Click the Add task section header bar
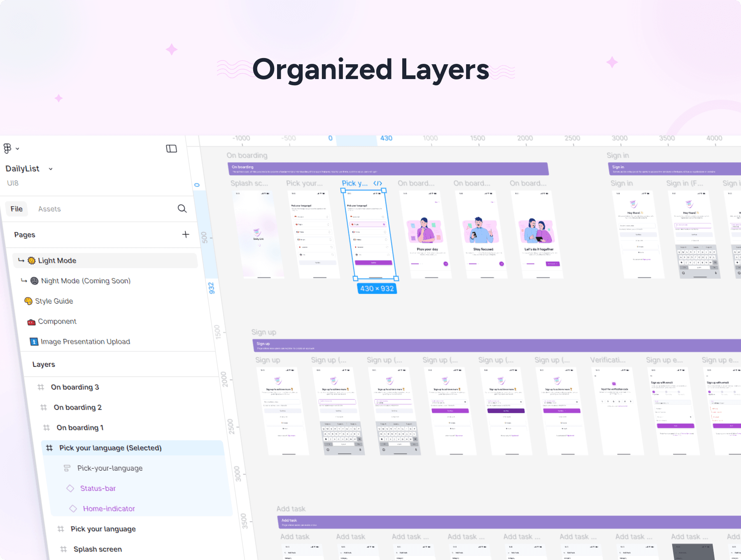Screen dimensions: 741x560 [x=509, y=522]
